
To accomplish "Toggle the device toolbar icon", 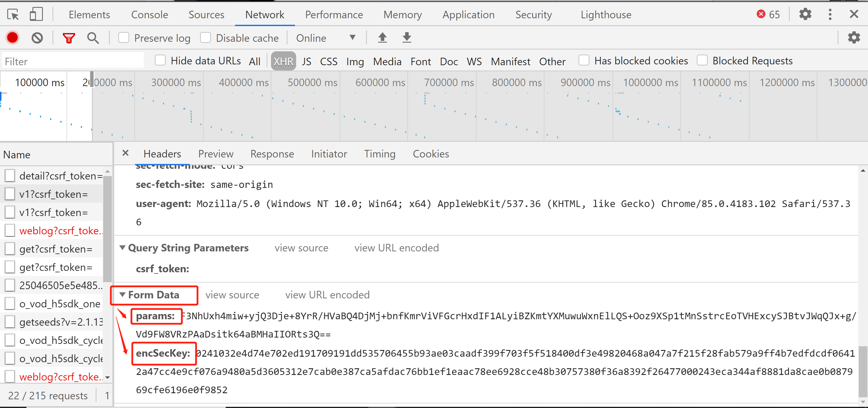I will point(36,14).
